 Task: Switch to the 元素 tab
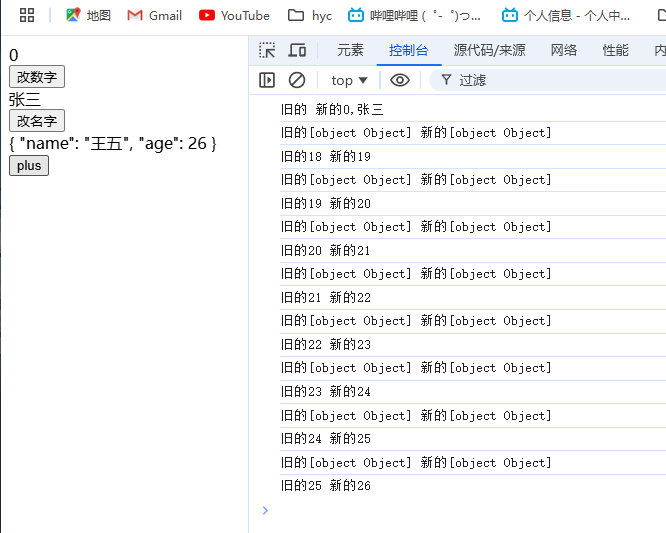[350, 51]
